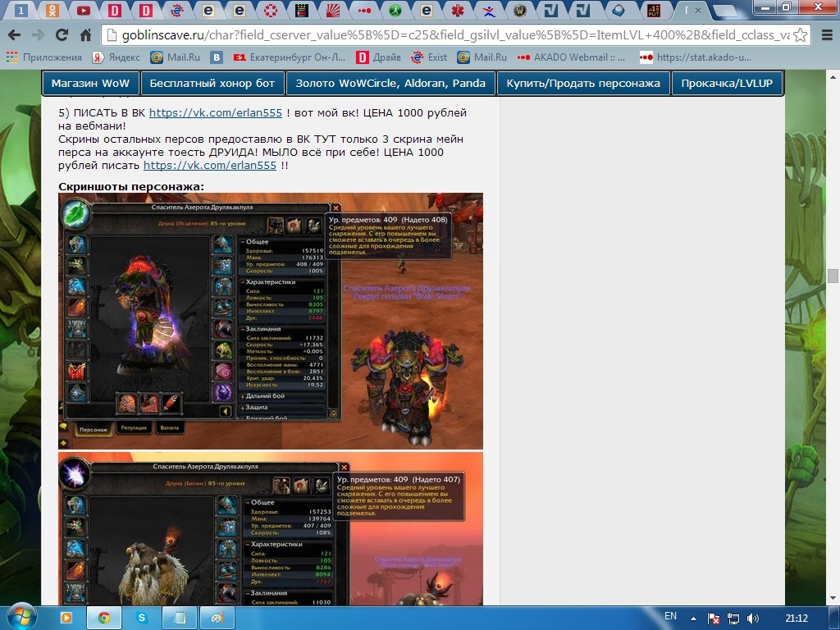Screen dimensions: 840x630
Task: Switch to the tab with the green runner favicon
Action: 395,10
